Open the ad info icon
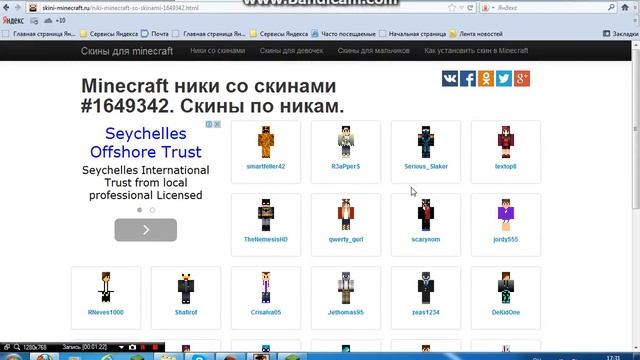The width and height of the screenshot is (640, 360). (209, 124)
